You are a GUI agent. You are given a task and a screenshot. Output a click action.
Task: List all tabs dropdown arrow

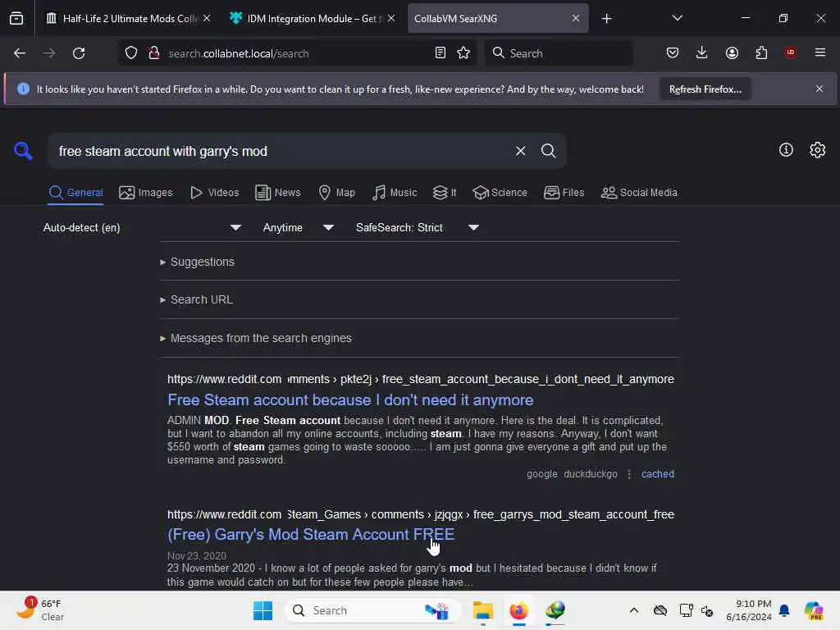click(677, 18)
